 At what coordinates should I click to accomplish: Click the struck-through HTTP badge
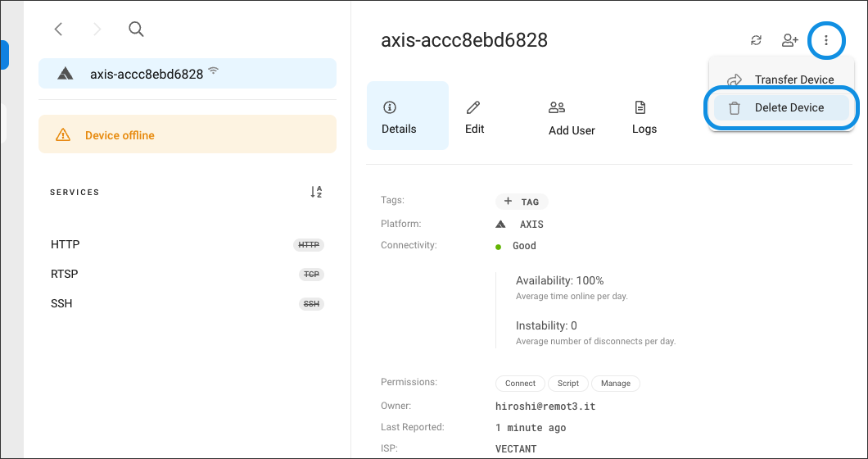click(x=309, y=244)
